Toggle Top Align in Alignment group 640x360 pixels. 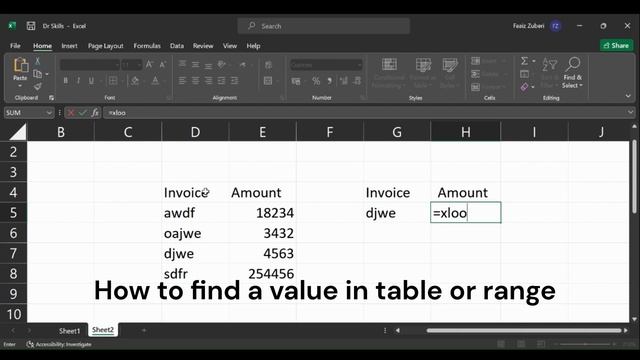click(182, 64)
